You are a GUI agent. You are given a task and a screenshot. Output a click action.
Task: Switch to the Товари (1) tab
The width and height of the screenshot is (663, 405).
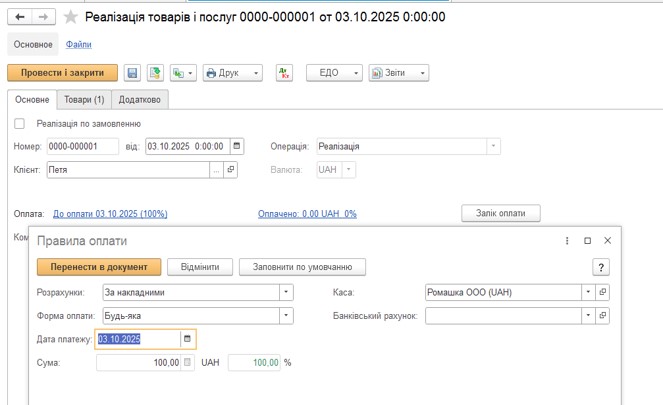pos(84,100)
